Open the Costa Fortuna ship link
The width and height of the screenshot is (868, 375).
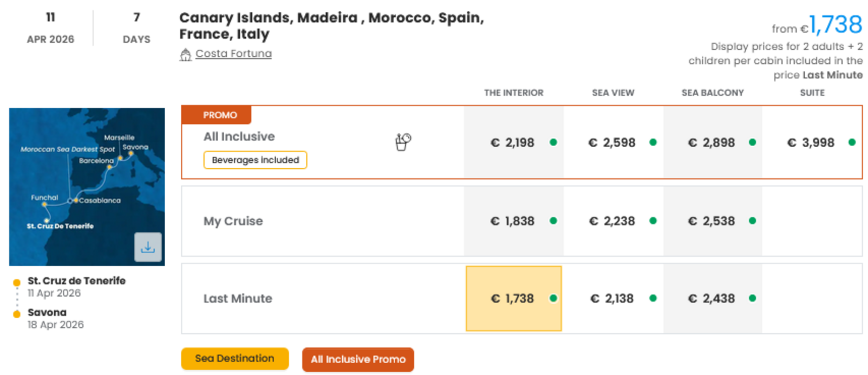233,54
